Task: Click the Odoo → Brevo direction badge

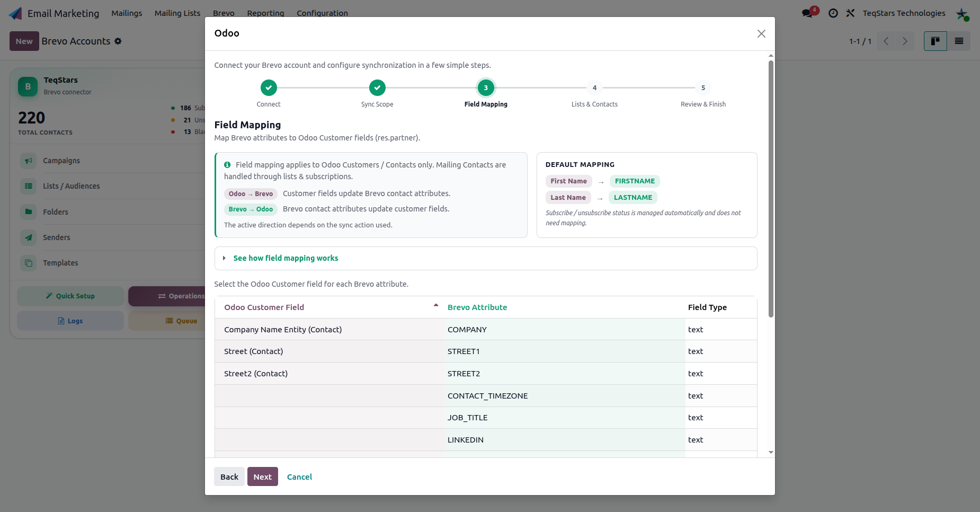Action: 251,194
